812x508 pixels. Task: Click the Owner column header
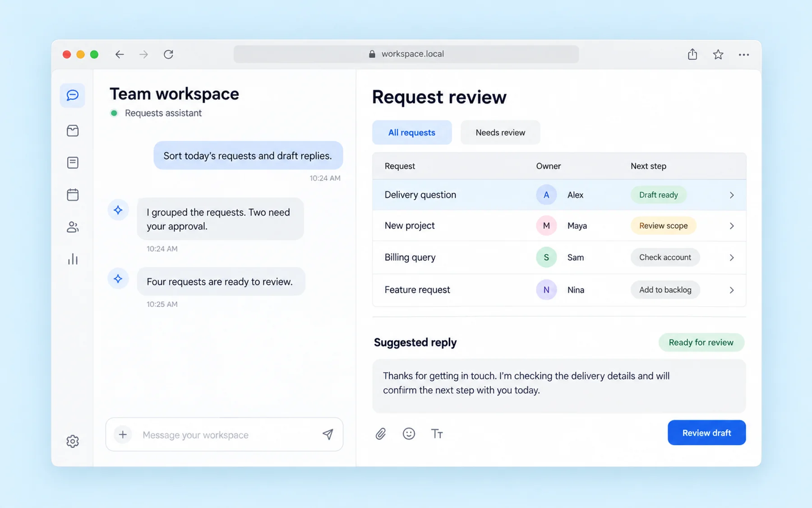[549, 166]
